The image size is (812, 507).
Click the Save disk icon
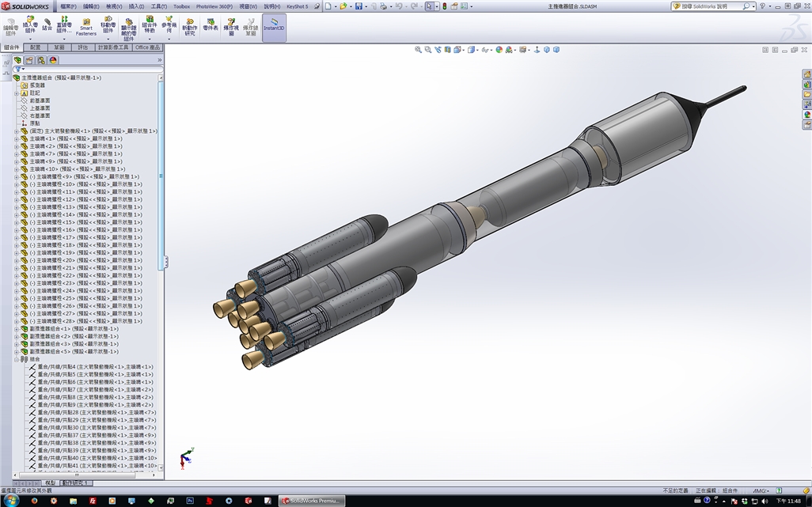click(x=359, y=6)
